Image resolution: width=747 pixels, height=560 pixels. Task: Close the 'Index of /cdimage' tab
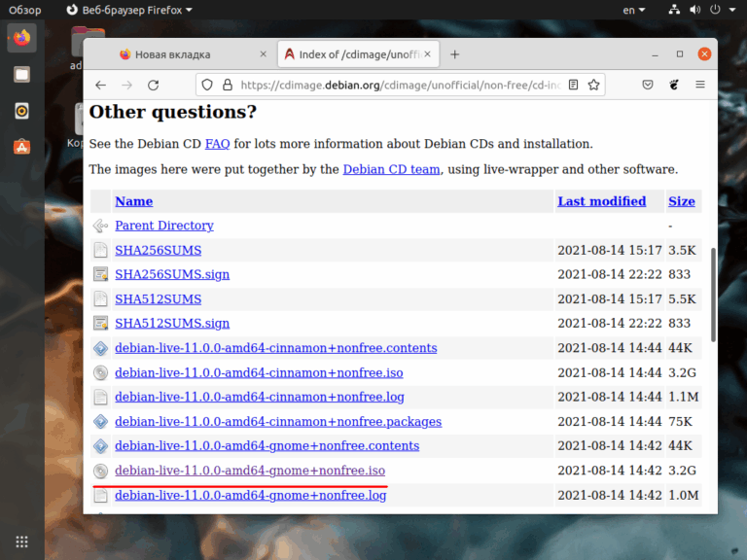(427, 54)
